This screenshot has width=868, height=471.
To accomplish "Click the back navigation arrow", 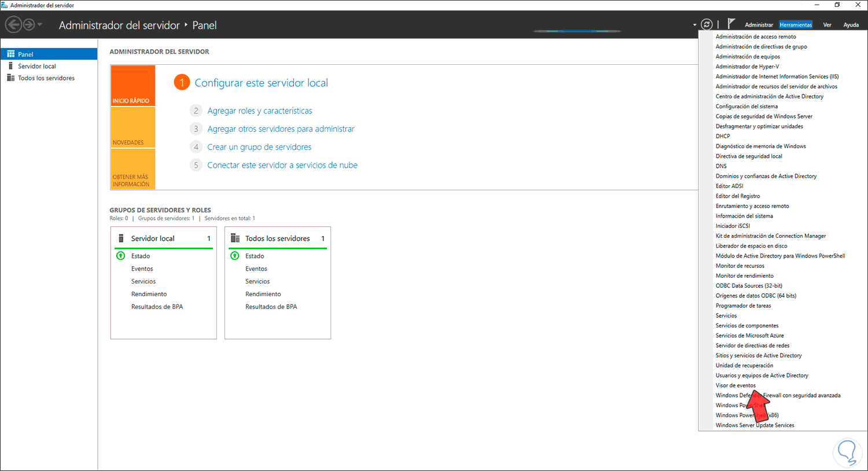I will pyautogui.click(x=13, y=24).
